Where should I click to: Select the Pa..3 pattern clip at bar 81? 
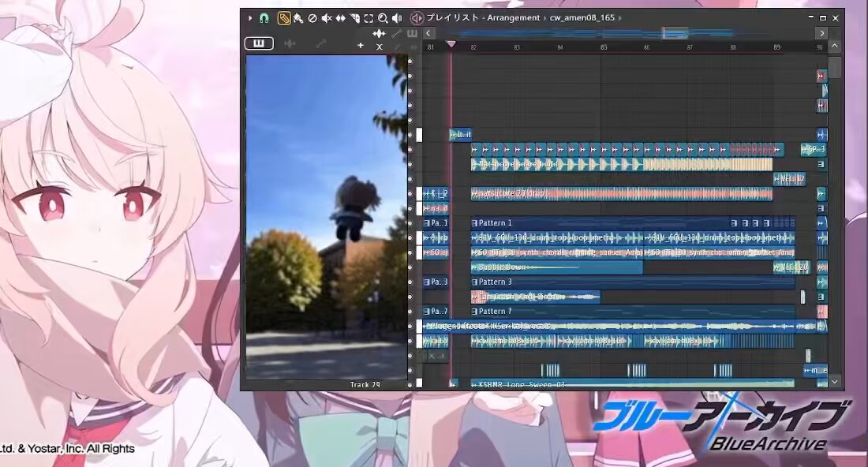point(436,282)
